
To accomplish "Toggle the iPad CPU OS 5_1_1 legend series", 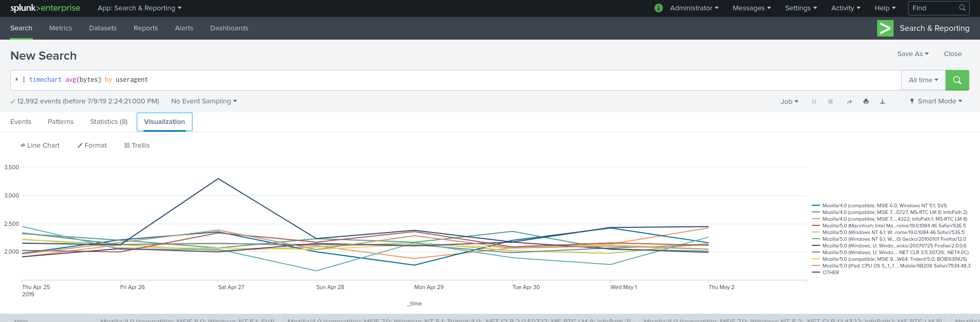I will [891, 266].
